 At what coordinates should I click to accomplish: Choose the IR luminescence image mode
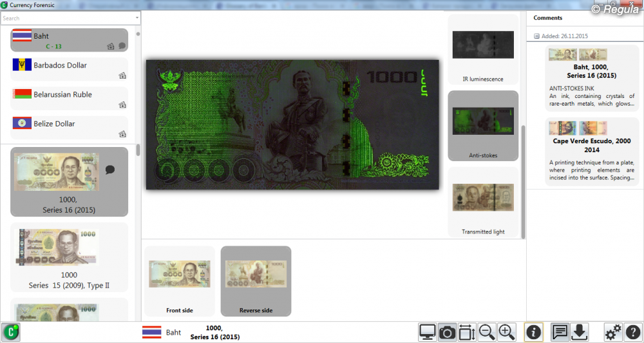tap(483, 50)
